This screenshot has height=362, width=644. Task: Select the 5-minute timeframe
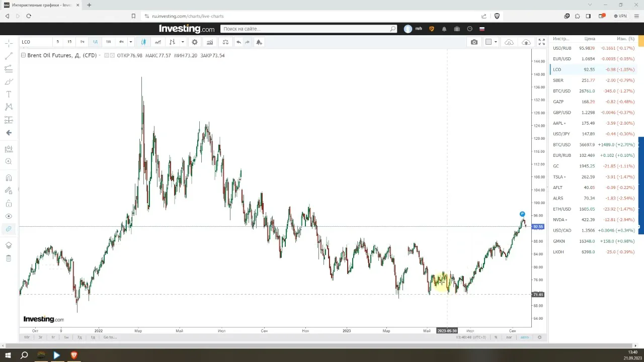[x=57, y=42]
